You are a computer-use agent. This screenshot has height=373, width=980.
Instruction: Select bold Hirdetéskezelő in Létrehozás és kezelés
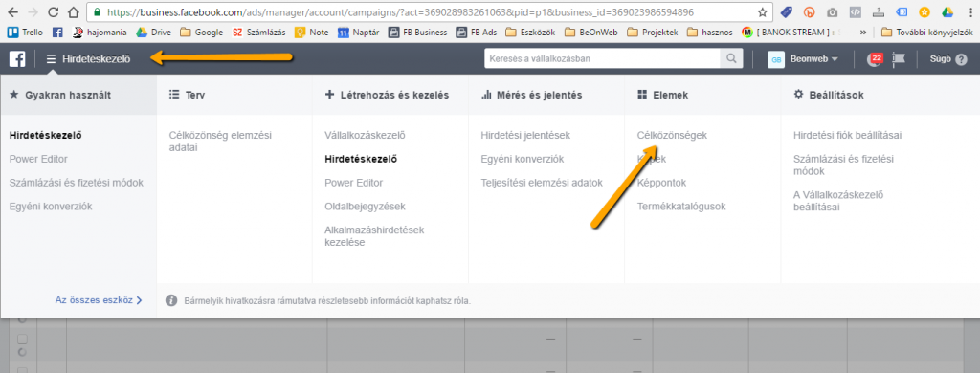coord(361,159)
